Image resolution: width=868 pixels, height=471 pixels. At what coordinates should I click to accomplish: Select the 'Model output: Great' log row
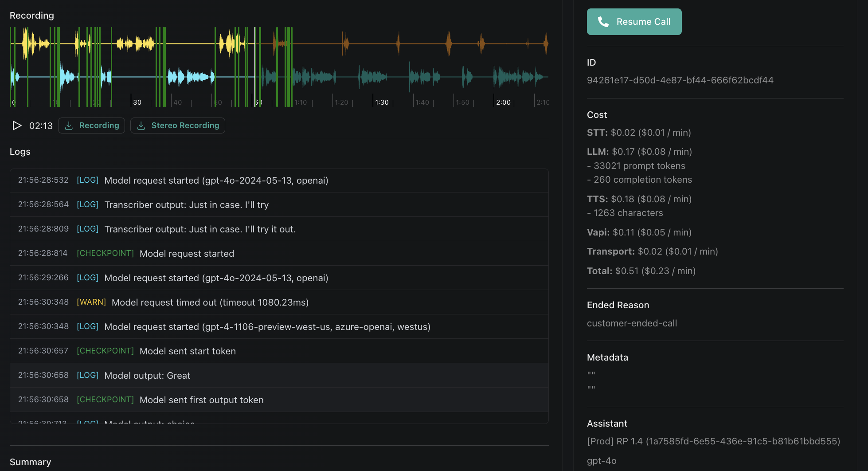tap(147, 375)
